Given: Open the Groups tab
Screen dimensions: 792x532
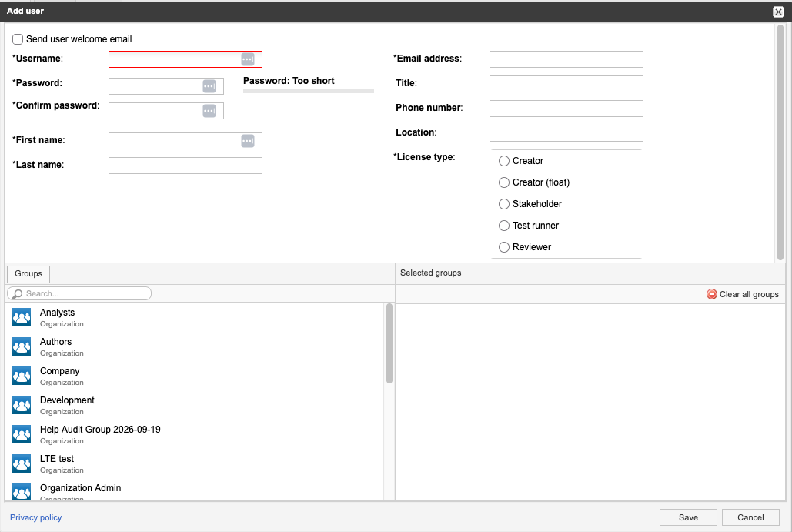Looking at the screenshot, I should click(x=28, y=274).
